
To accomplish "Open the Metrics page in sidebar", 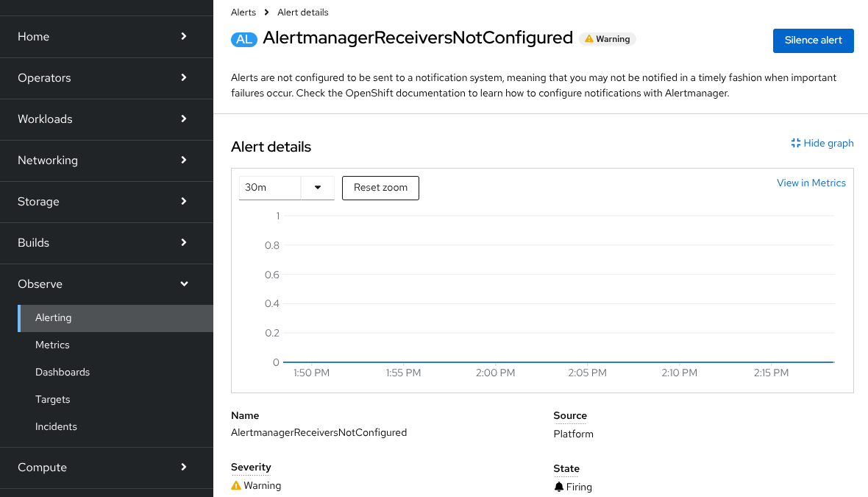I will click(x=52, y=345).
